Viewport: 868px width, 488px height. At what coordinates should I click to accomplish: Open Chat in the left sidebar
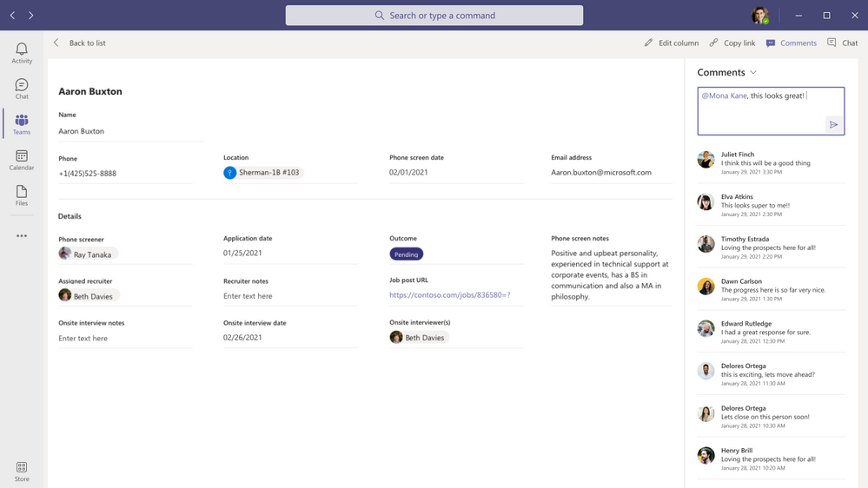22,89
